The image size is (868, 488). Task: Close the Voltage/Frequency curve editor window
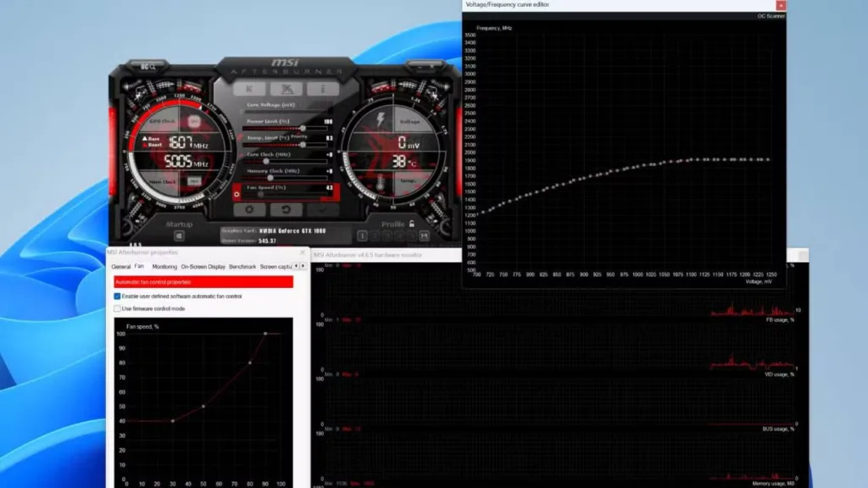pyautogui.click(x=781, y=5)
